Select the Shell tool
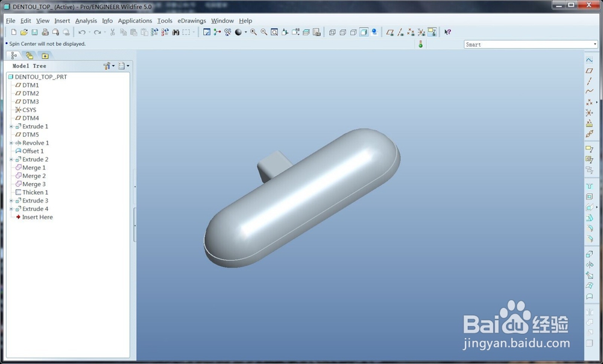The image size is (603, 364). (x=589, y=197)
